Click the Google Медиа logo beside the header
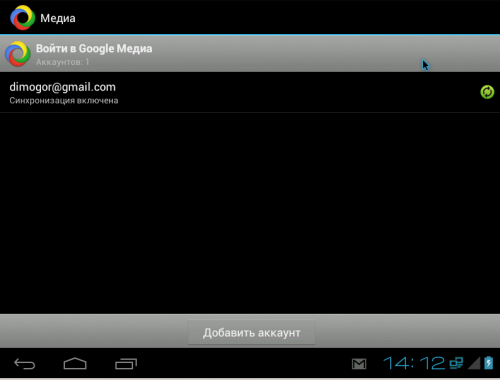 (x=17, y=54)
